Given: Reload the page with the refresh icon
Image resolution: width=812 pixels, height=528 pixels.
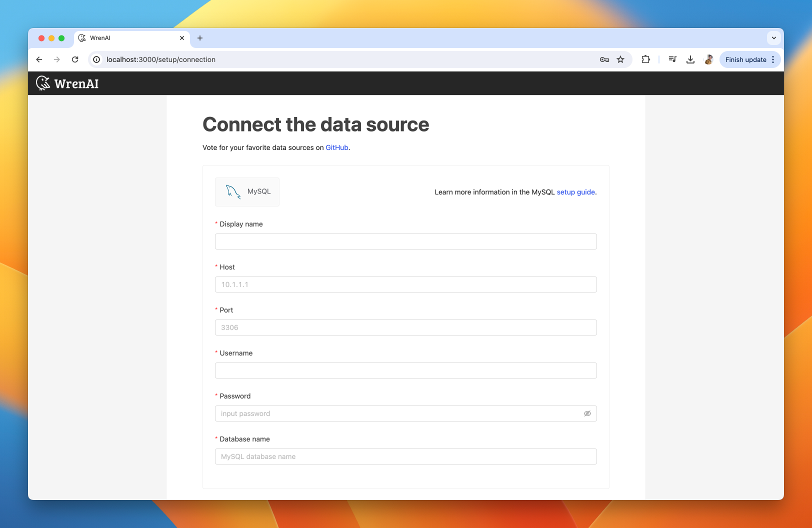Looking at the screenshot, I should pyautogui.click(x=75, y=59).
